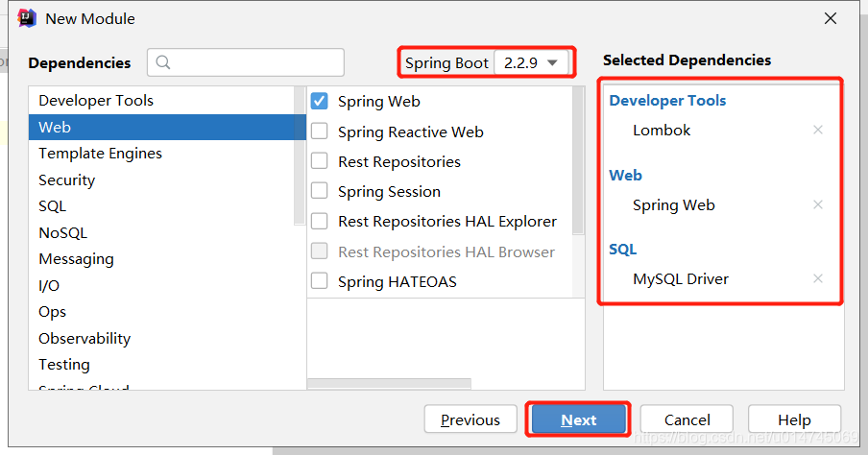Uncheck the Spring Web checkbox

tap(320, 101)
